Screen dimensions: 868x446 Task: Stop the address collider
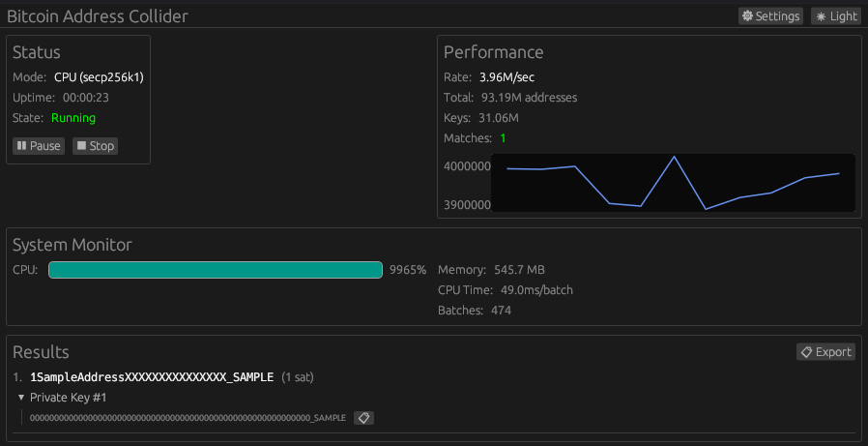[96, 146]
